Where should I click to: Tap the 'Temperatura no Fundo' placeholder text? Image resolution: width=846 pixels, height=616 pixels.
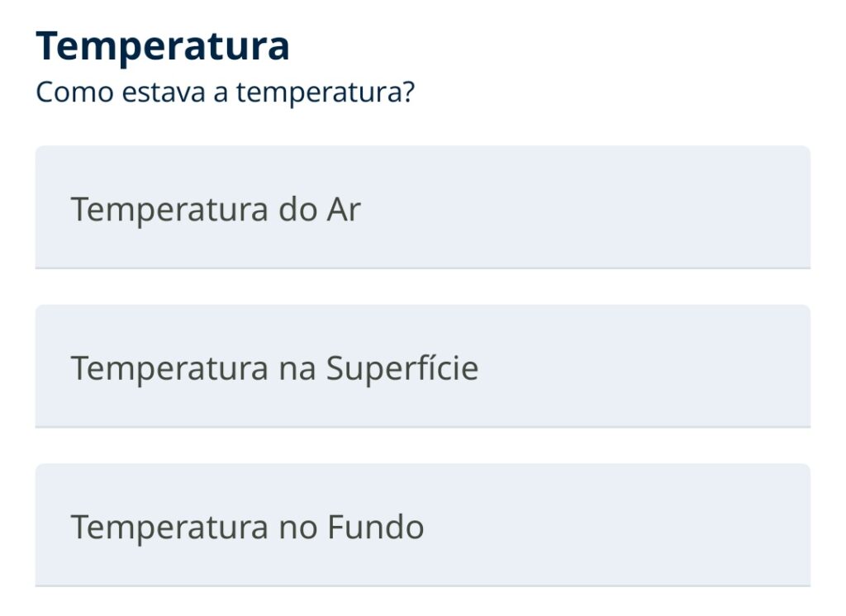[x=247, y=527]
